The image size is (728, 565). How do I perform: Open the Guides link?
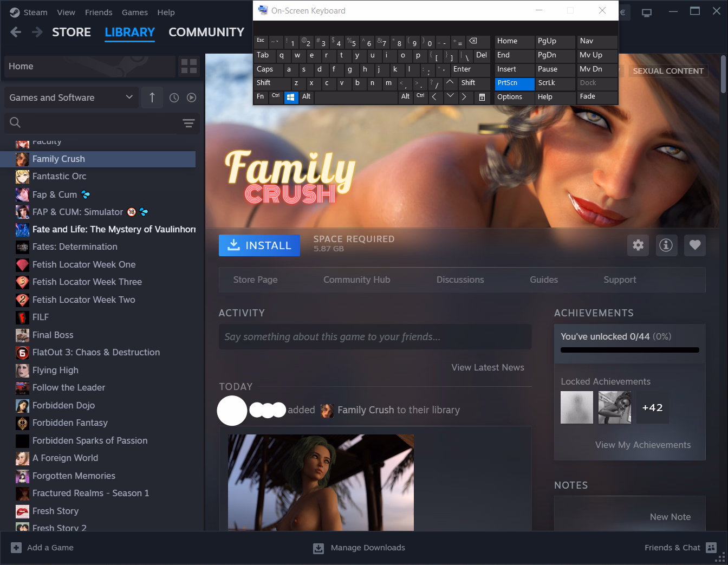544,280
